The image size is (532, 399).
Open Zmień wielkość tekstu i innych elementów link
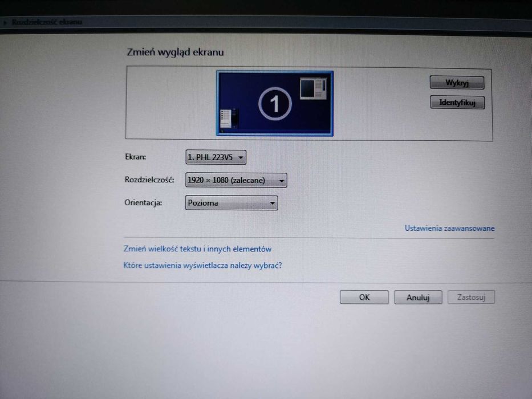pyautogui.click(x=197, y=249)
